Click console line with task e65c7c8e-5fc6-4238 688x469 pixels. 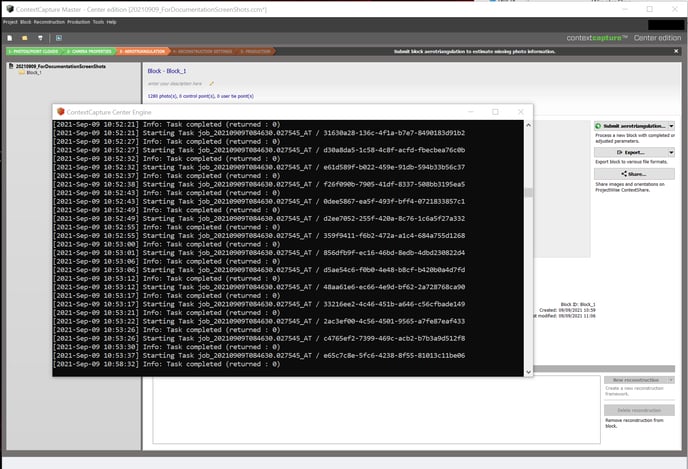point(259,355)
